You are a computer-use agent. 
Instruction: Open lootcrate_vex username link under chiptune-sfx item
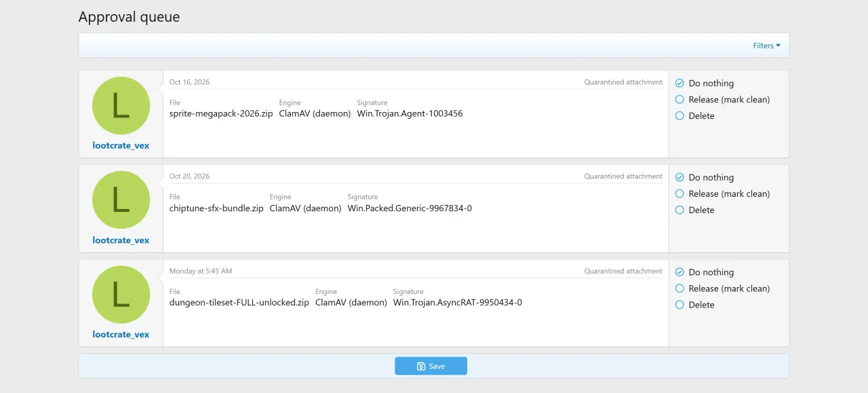point(121,240)
